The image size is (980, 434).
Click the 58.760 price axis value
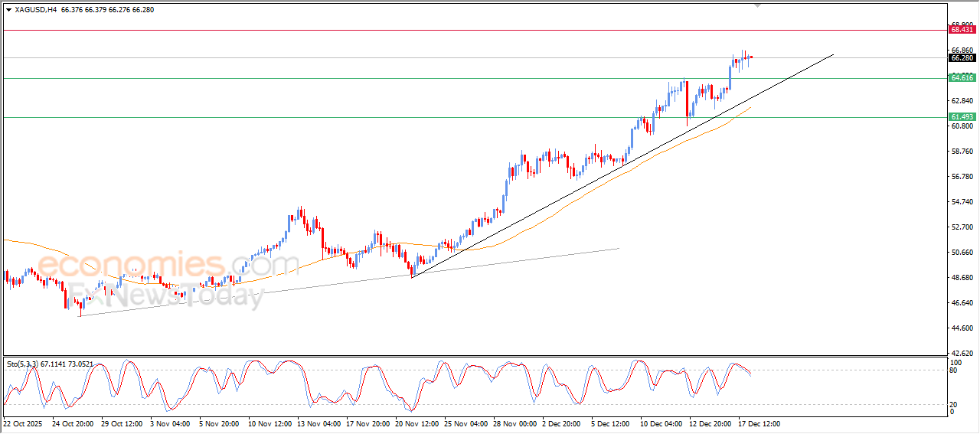click(x=962, y=151)
